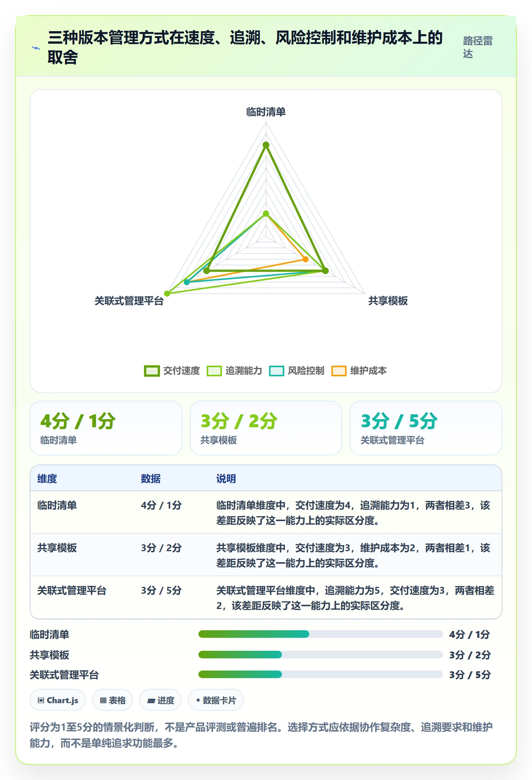Click the teal 风险控制 data point near 关联式管理平台
This screenshot has height=780, width=532.
point(187,282)
